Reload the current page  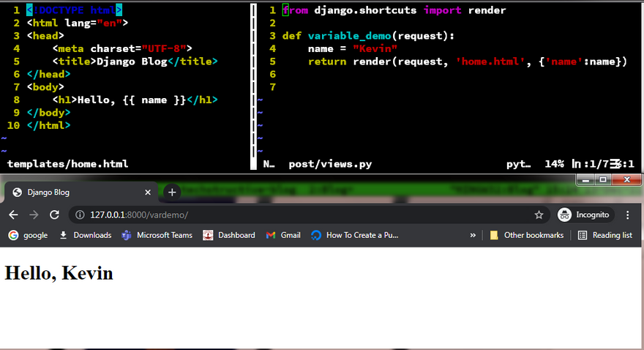[x=54, y=215]
